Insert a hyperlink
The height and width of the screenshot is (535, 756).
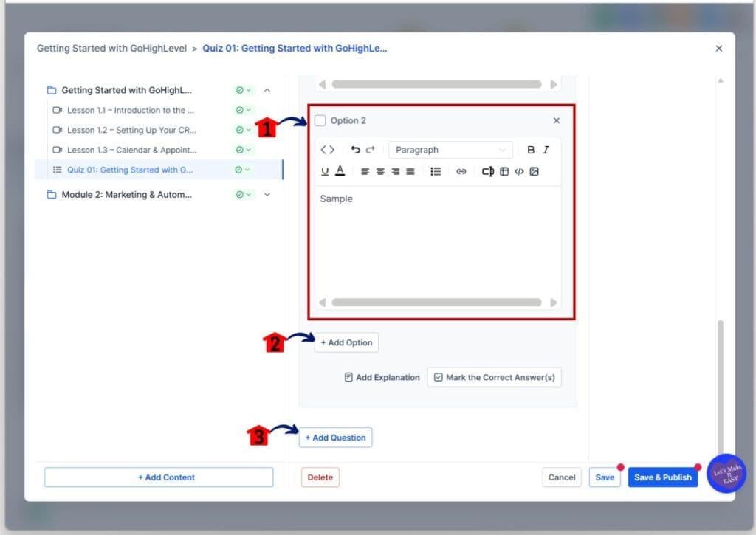[x=461, y=172]
